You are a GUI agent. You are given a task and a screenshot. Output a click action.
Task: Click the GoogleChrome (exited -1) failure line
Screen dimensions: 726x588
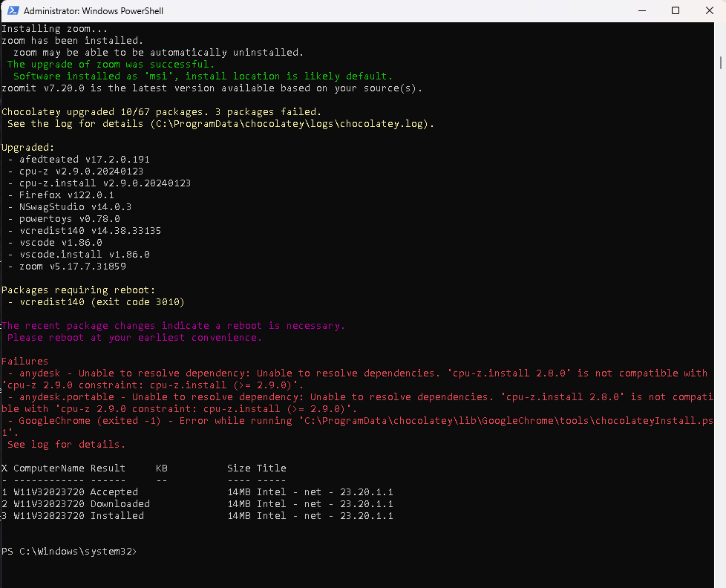click(358, 426)
